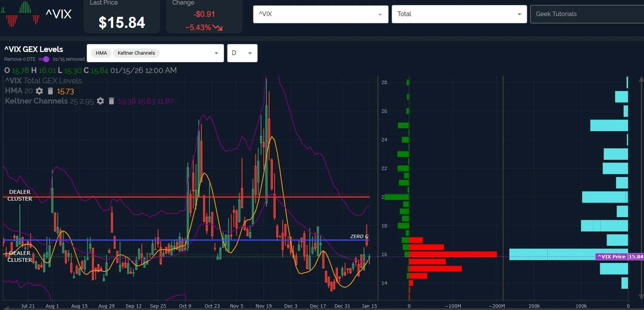Open Keltner Channels settings gear
This screenshot has width=644, height=310.
(100, 101)
